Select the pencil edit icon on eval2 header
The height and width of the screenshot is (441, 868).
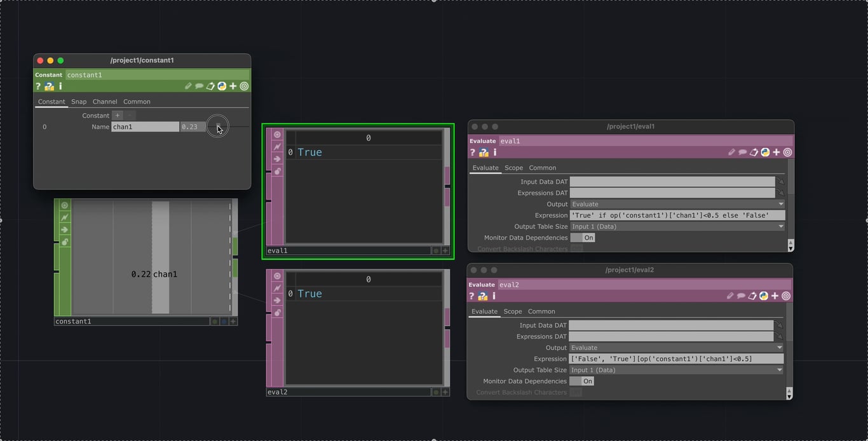coord(731,295)
